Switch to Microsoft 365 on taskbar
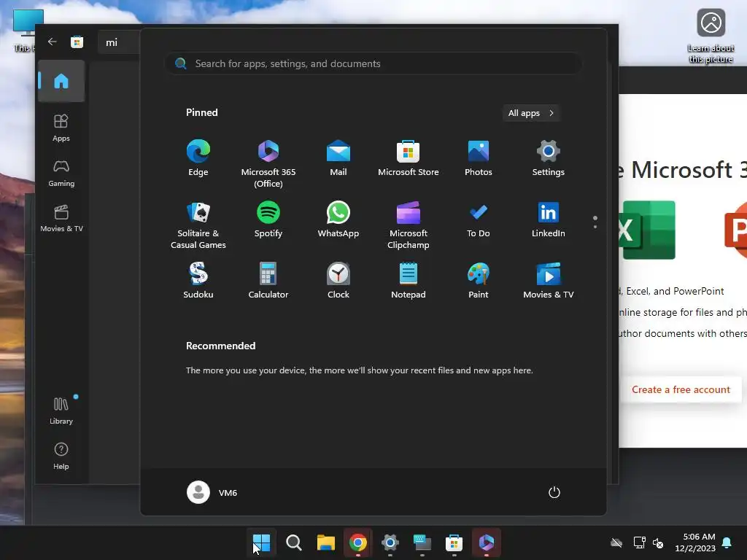Viewport: 747px width, 560px height. (487, 542)
